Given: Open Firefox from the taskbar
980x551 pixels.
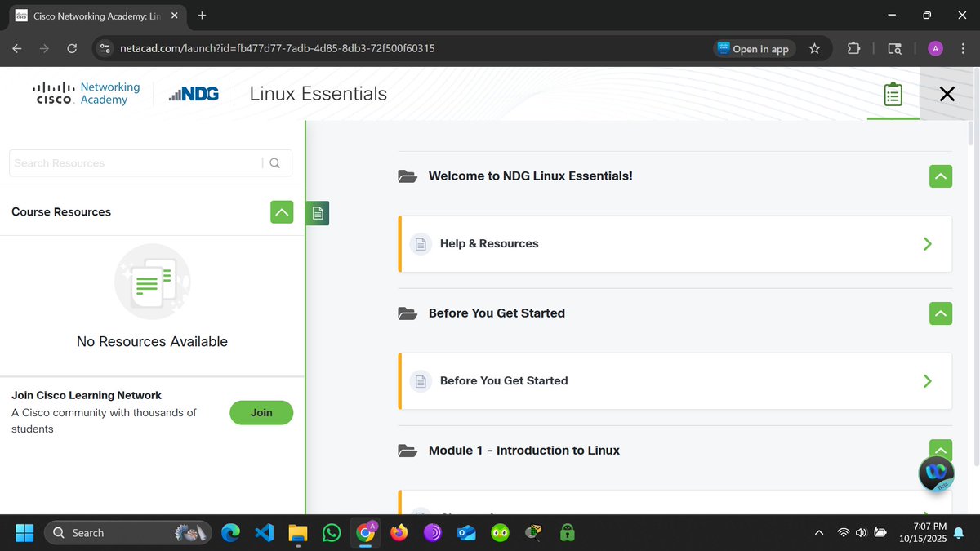Looking at the screenshot, I should tap(399, 533).
